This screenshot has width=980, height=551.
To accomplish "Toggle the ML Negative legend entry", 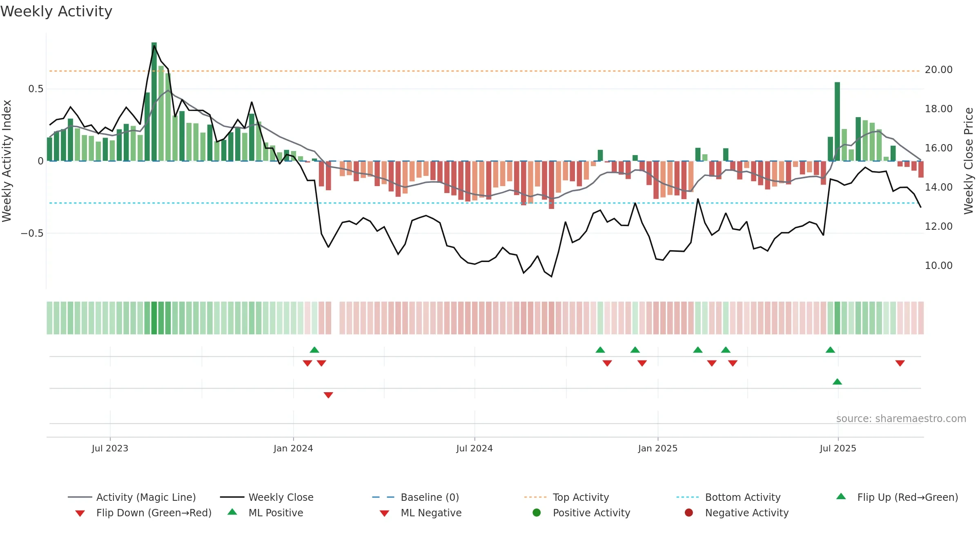I will pyautogui.click(x=421, y=513).
